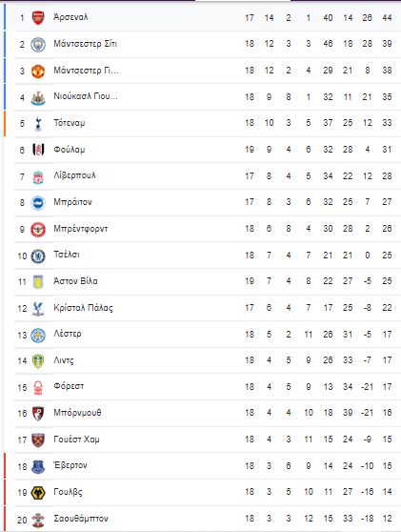Viewport: 401px width, 532px height.
Task: Open the Άρσεναλ team link
Action: (70, 16)
